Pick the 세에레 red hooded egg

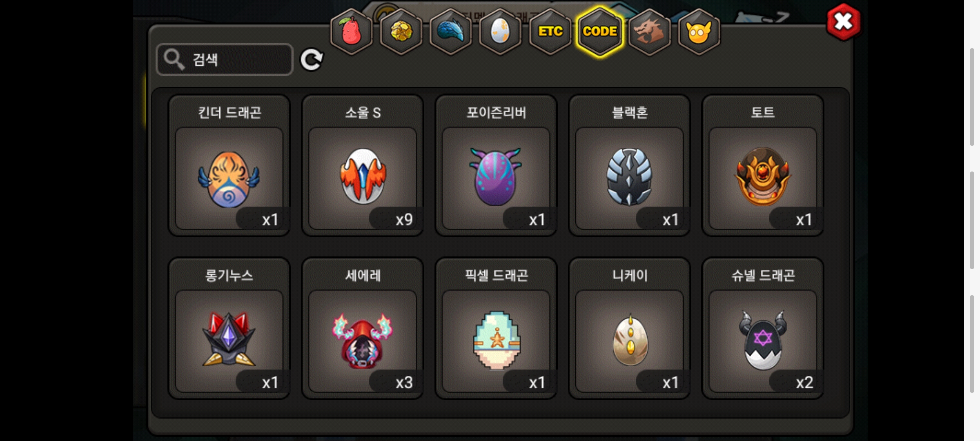click(363, 328)
